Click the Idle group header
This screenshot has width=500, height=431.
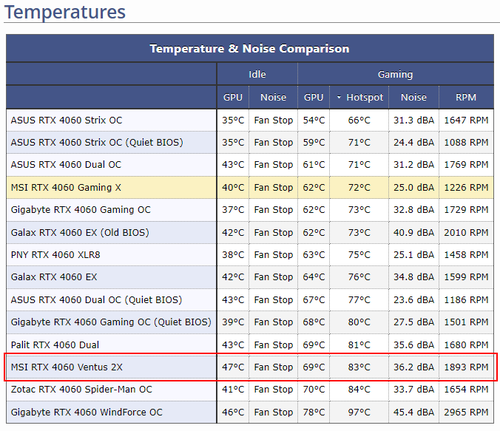click(257, 74)
